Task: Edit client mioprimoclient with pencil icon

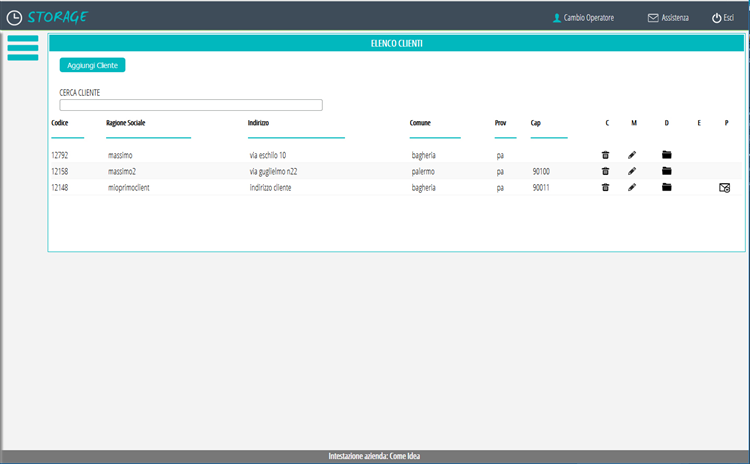Action: coord(632,188)
